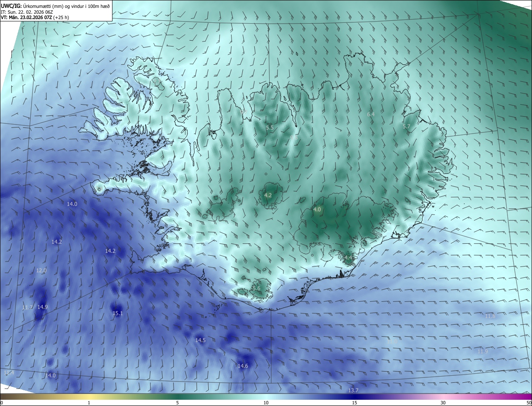The height and width of the screenshot is (406, 532).
Task: Click the 15 tick on the color scale
Action: pyautogui.click(x=355, y=403)
